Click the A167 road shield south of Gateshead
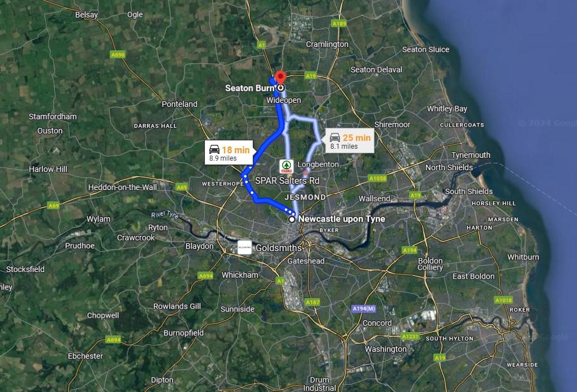Viewport: 577px width, 392px height. [x=312, y=302]
